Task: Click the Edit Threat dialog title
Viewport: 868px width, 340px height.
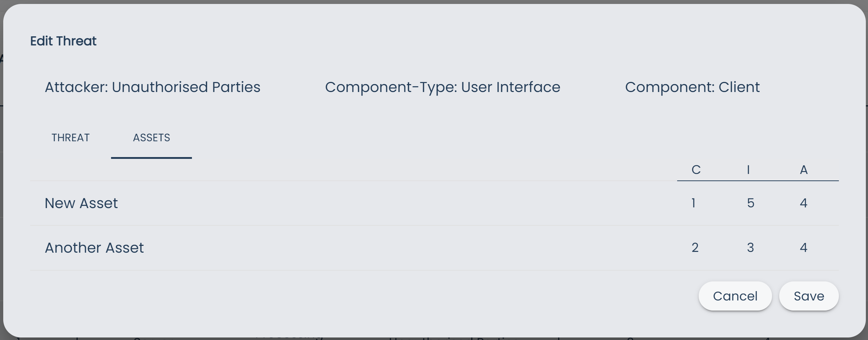Action: coord(63,40)
